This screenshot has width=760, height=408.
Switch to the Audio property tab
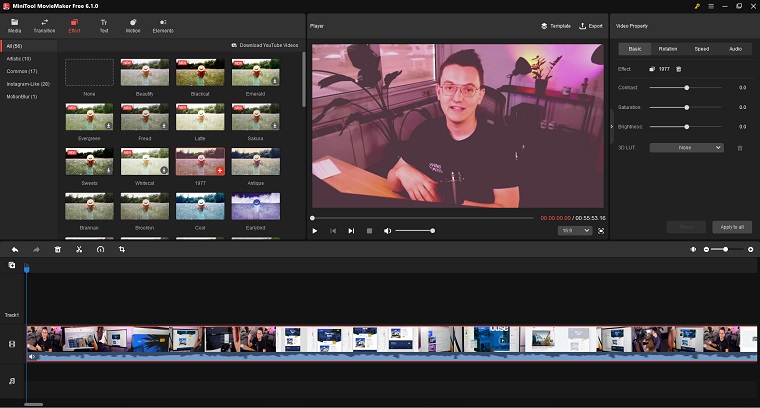click(x=735, y=49)
